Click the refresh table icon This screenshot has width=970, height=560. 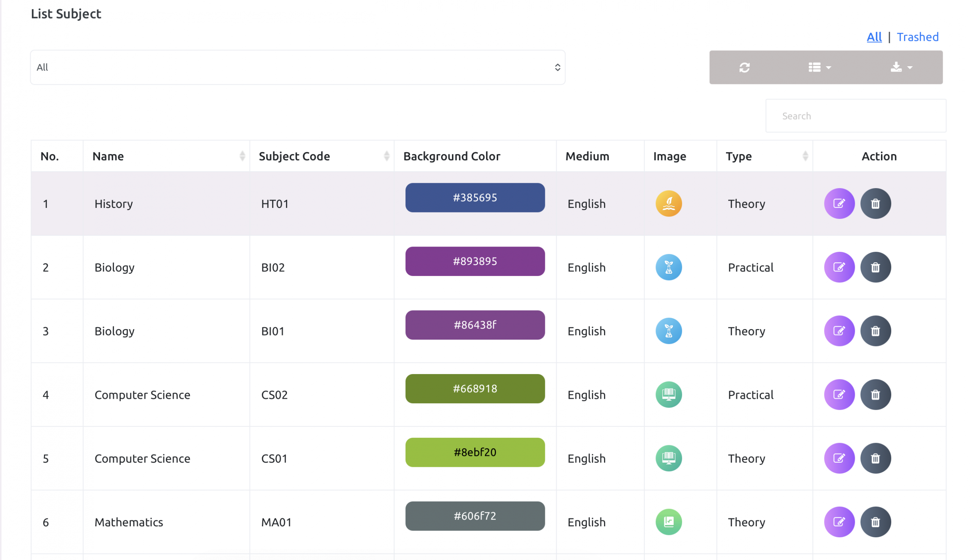(744, 67)
